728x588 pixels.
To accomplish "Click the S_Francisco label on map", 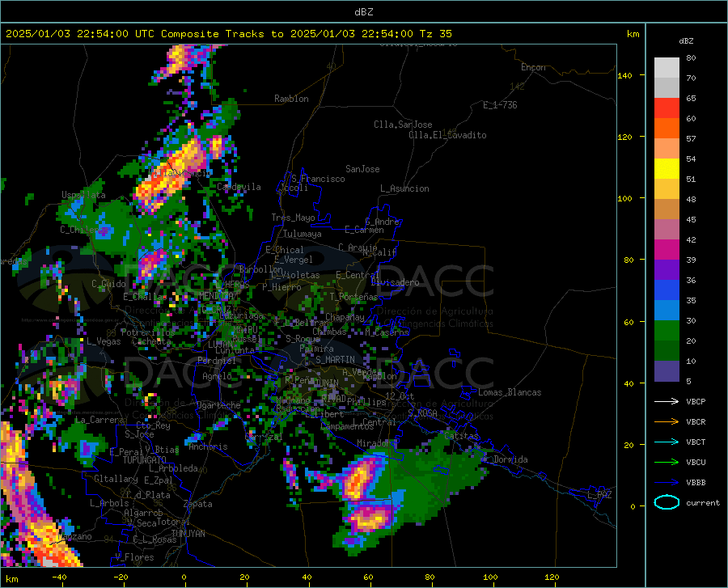I will click(x=318, y=179).
